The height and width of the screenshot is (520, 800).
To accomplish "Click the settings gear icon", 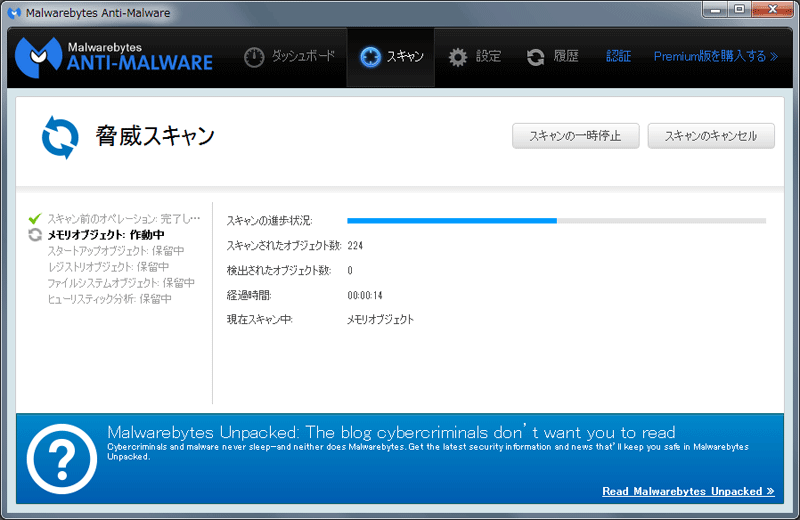I will [x=458, y=57].
